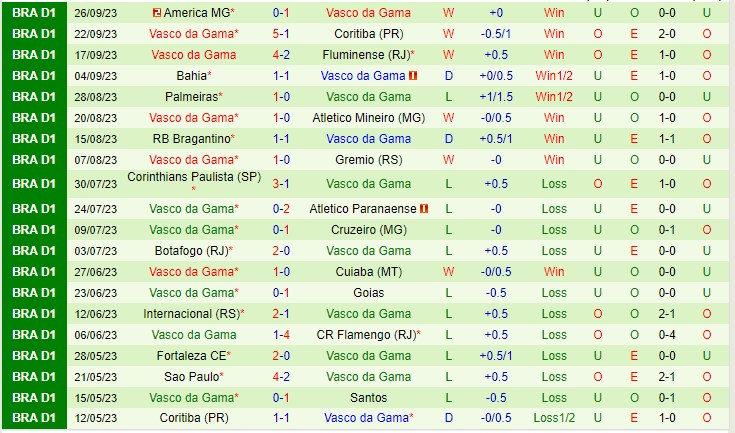Click the 1-4 score against CR Flamengo
Image resolution: width=735 pixels, height=433 pixels.
pos(281,335)
